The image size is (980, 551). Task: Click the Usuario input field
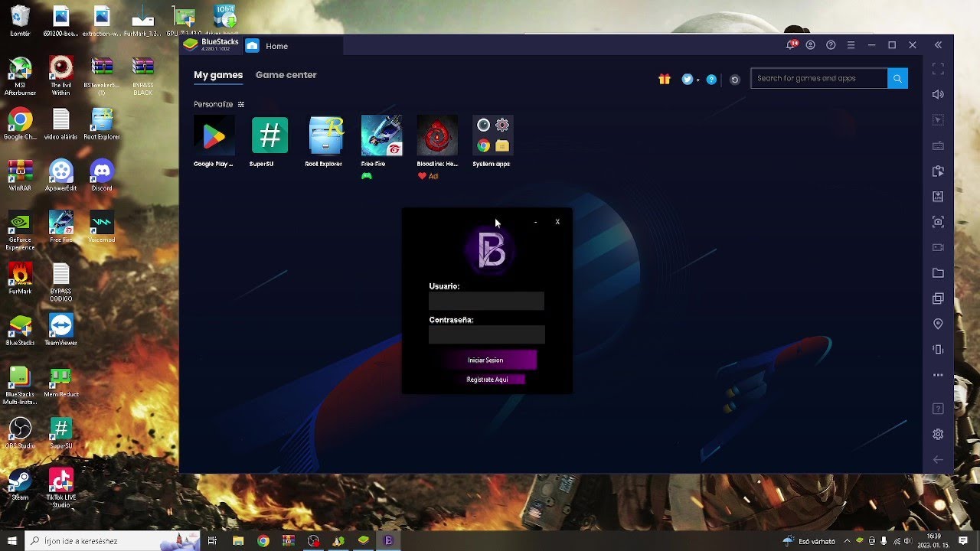pos(486,301)
